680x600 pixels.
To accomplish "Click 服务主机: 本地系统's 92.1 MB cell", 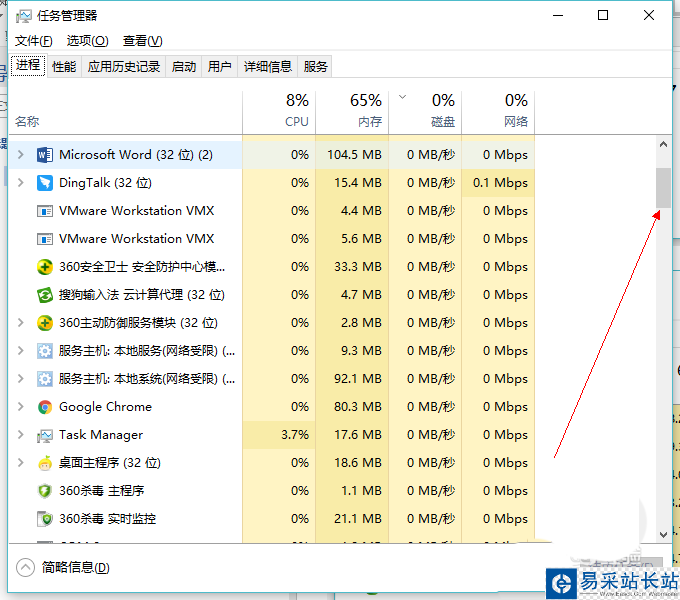I will click(352, 379).
